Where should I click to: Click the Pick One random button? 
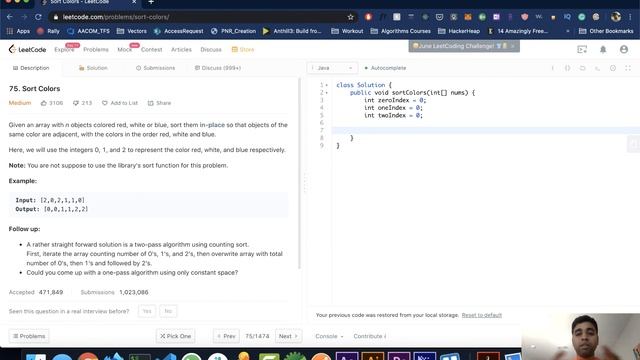[x=176, y=336]
